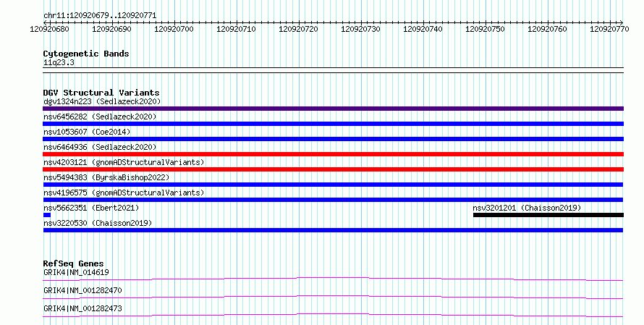Select the purple dgv1324n223 variant bar
Viewport: 644px width, 325px height.
click(333, 109)
